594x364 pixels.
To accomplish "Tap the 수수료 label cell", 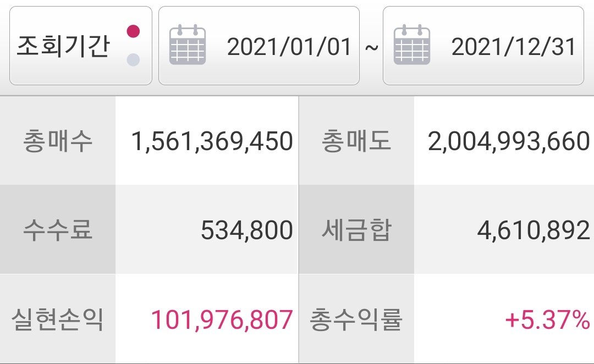I will (x=58, y=229).
